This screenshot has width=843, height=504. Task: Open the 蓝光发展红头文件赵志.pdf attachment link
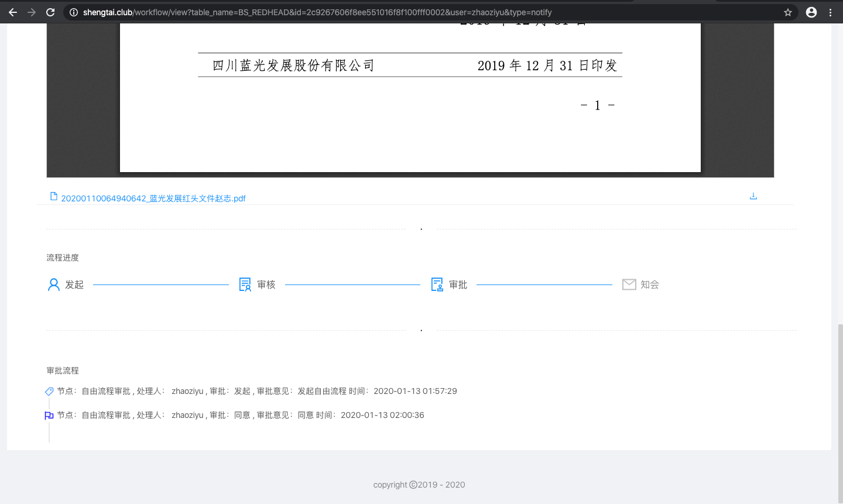153,198
